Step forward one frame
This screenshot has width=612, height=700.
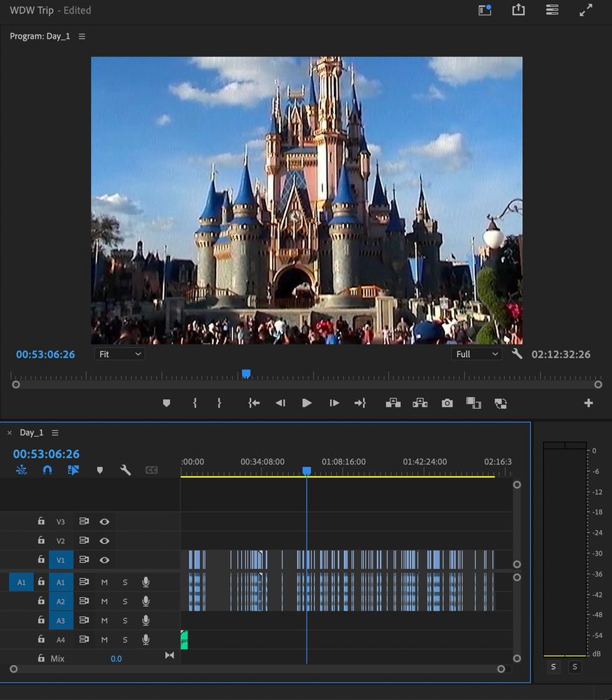[x=334, y=403]
